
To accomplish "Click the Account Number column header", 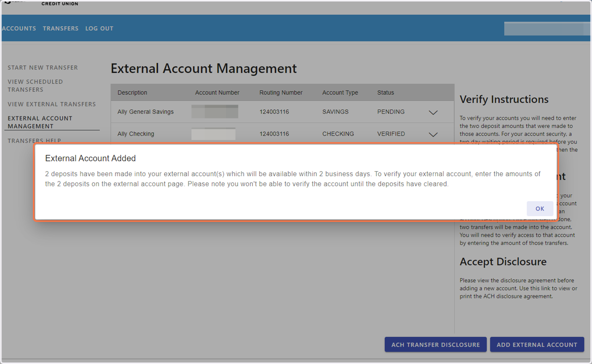I will 217,93.
